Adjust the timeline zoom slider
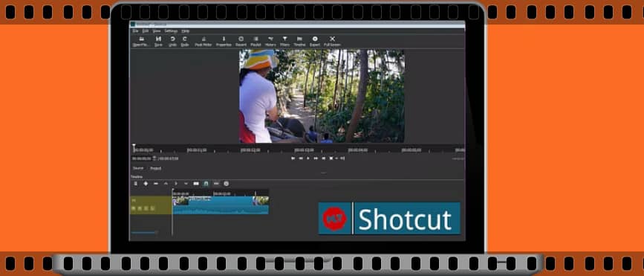This screenshot has height=276, width=644. tap(144, 233)
